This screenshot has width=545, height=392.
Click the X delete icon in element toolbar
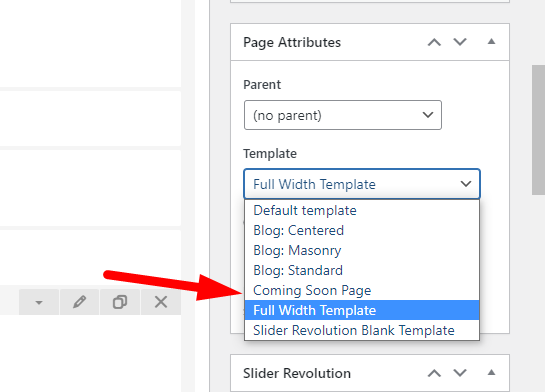pyautogui.click(x=161, y=302)
